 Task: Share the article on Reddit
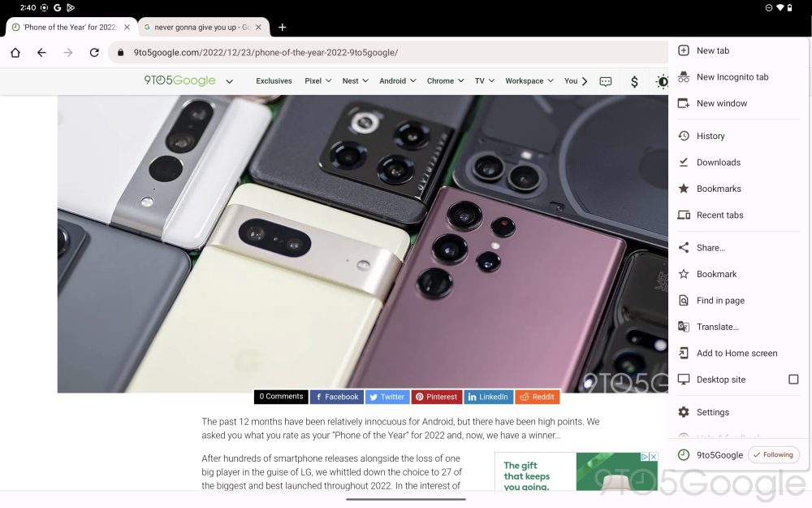[x=537, y=397]
